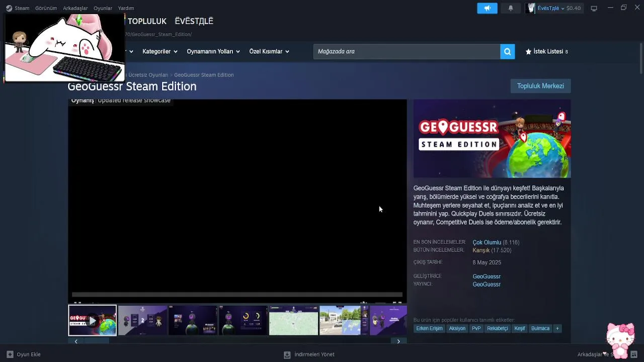
Task: Go to the TOPLULUK tab
Action: pyautogui.click(x=147, y=21)
